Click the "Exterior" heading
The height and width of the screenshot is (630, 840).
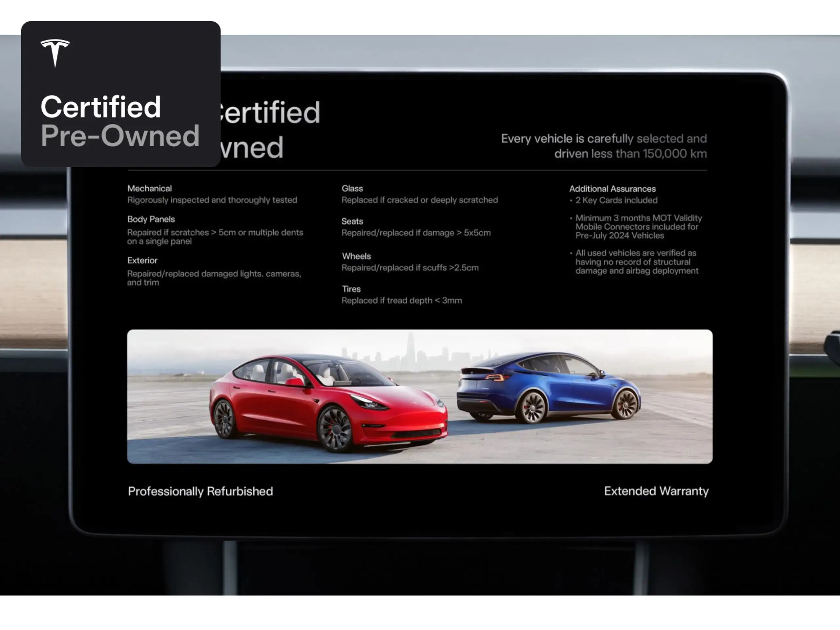142,261
